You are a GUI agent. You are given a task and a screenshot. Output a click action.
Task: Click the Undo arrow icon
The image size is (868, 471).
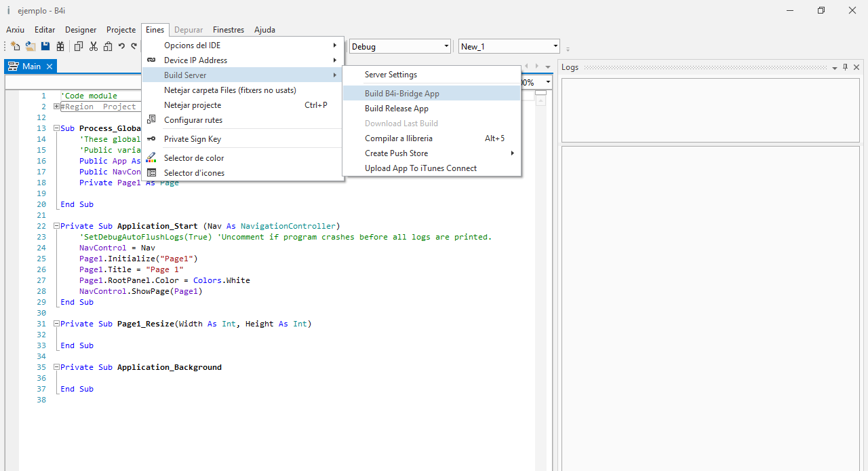click(x=121, y=47)
